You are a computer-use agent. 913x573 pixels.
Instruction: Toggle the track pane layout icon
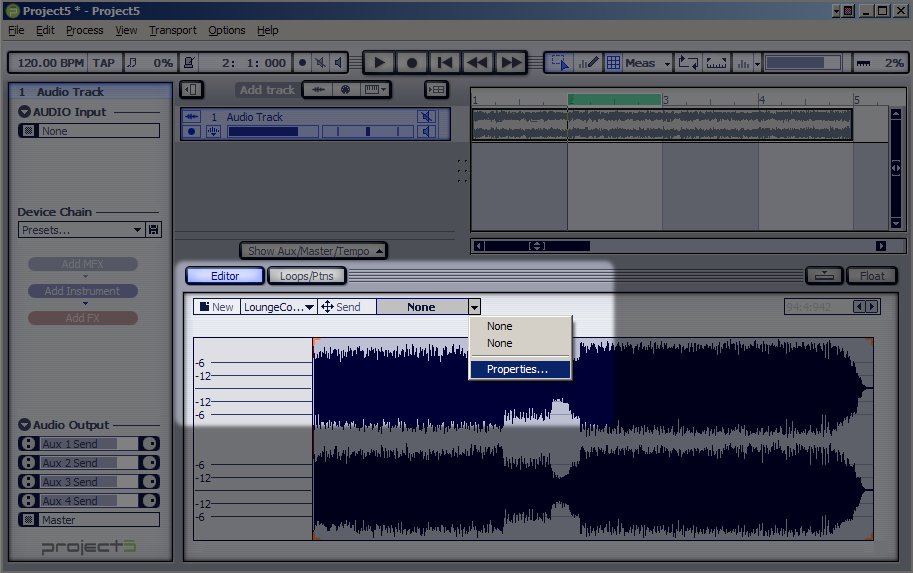pos(436,90)
